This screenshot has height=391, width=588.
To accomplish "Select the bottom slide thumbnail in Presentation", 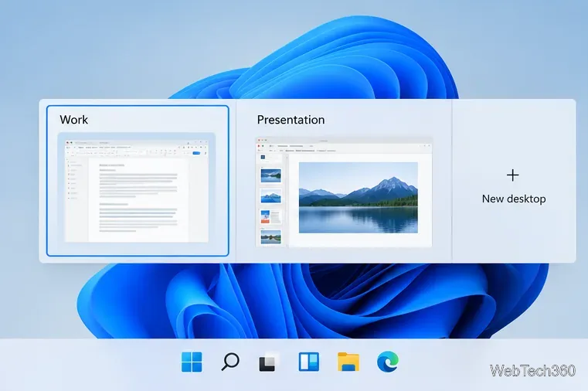I will click(270, 237).
